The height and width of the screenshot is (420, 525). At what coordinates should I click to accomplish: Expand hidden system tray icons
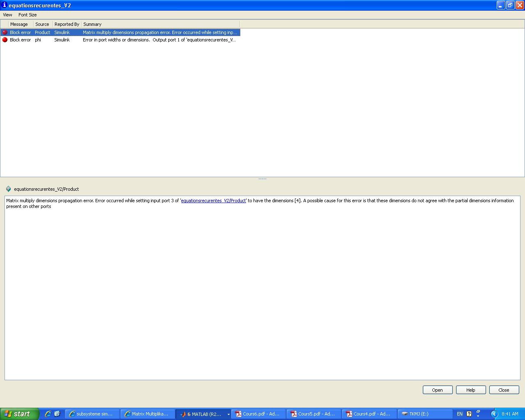click(x=494, y=414)
